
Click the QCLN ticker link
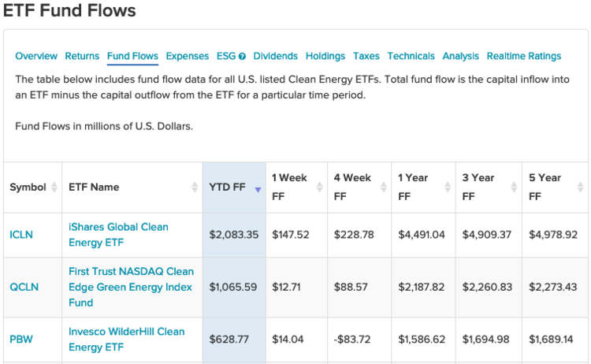pos(24,287)
